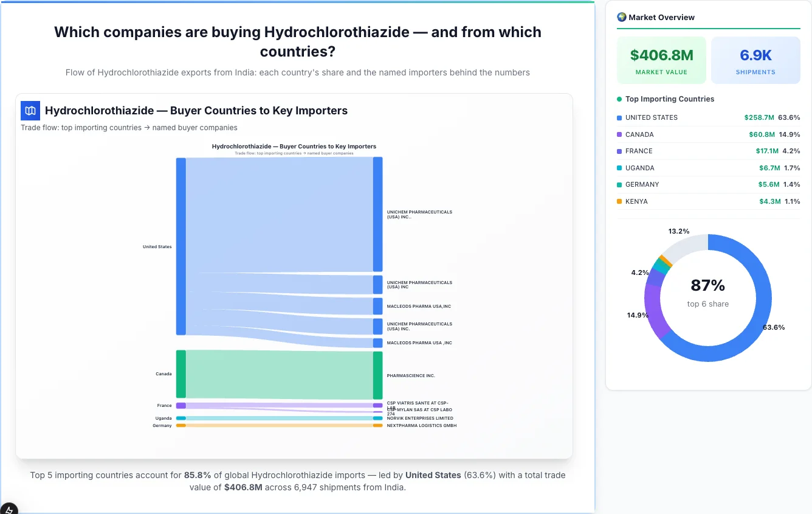This screenshot has height=514, width=812.
Task: Click the Canada node in the Sankey diagram
Action: click(180, 373)
